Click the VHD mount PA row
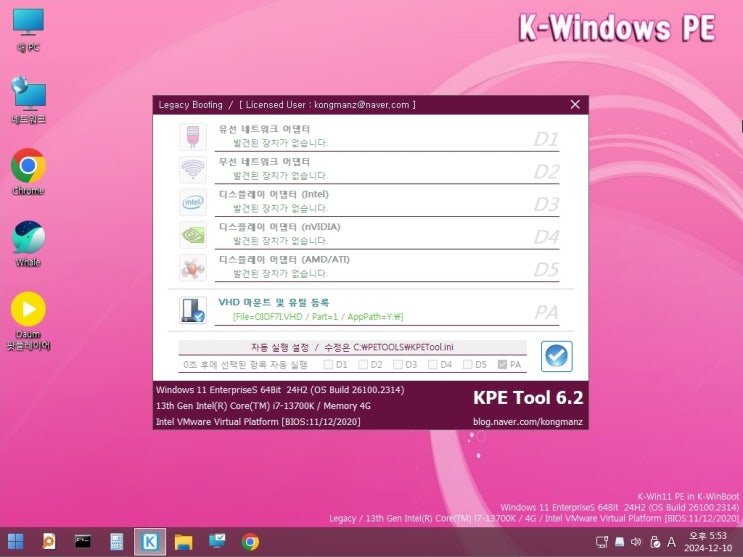Image resolution: width=743 pixels, height=557 pixels. pos(387,310)
